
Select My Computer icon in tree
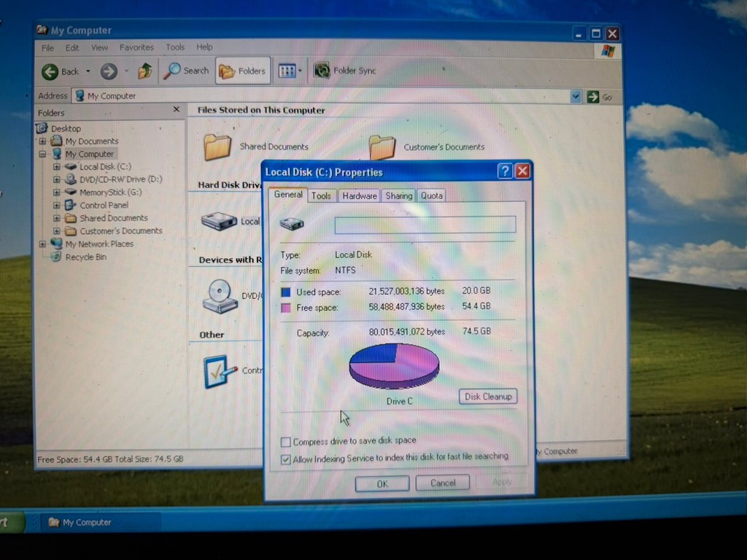tap(57, 154)
